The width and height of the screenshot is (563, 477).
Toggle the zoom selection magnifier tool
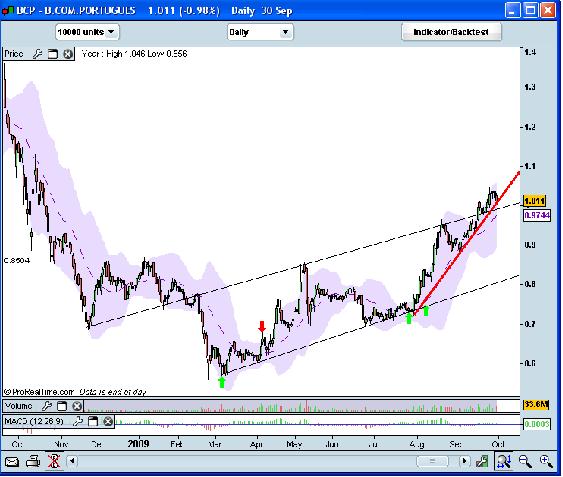[504, 461]
